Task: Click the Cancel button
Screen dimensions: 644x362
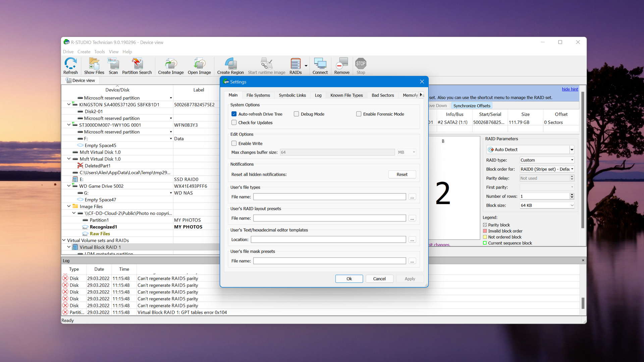Action: pyautogui.click(x=379, y=279)
